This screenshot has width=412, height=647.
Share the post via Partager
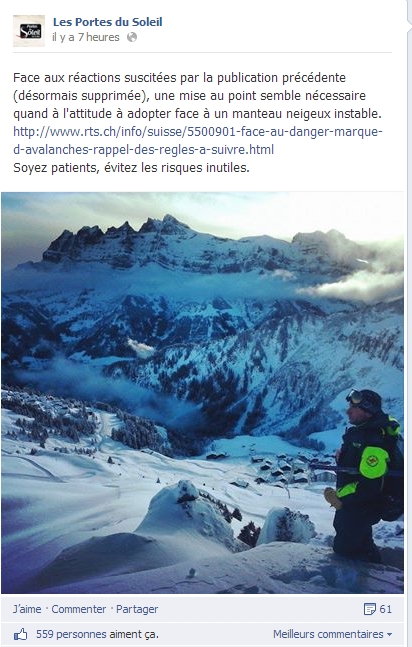pyautogui.click(x=137, y=609)
